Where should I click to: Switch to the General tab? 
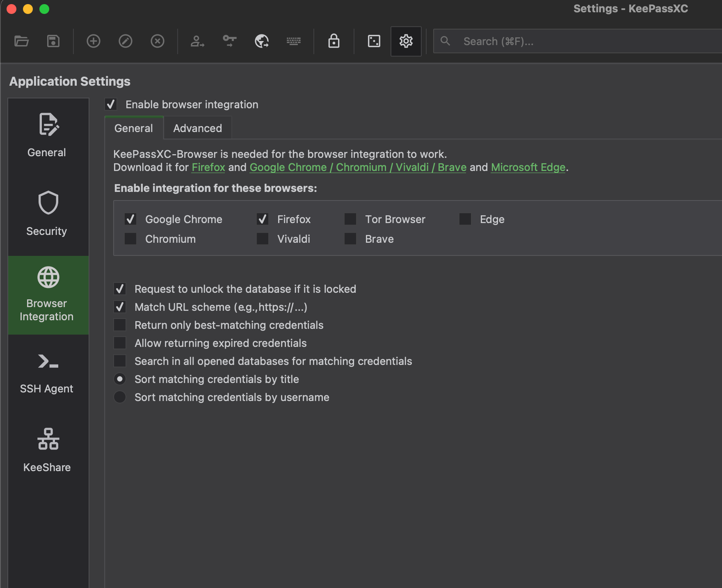134,128
